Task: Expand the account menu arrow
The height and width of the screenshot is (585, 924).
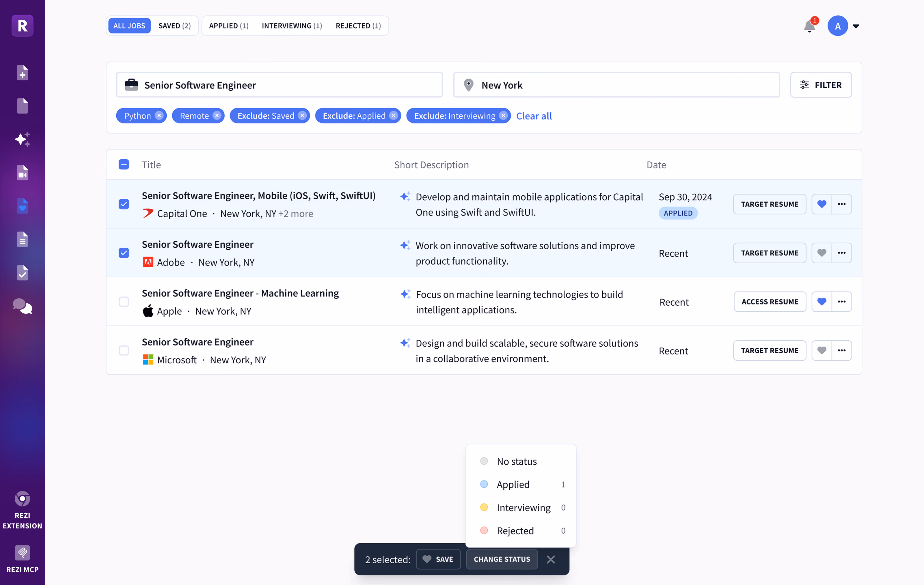Action: pyautogui.click(x=856, y=26)
